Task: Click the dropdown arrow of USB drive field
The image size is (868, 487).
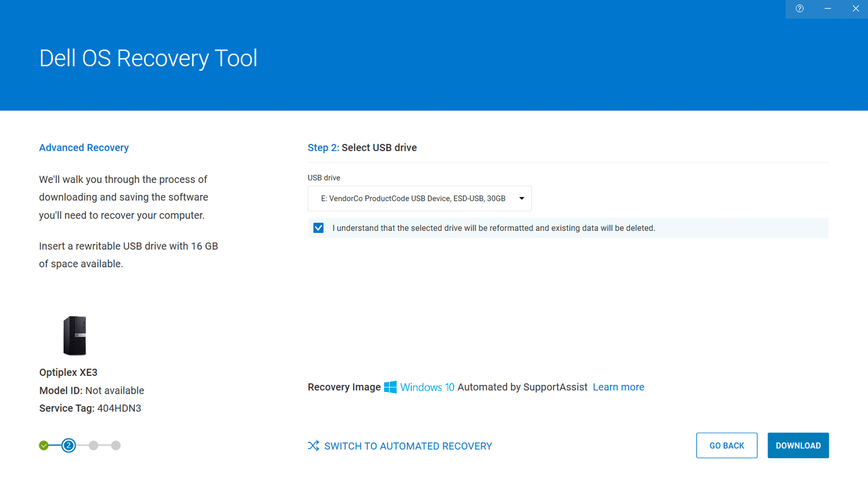Action: [x=521, y=198]
